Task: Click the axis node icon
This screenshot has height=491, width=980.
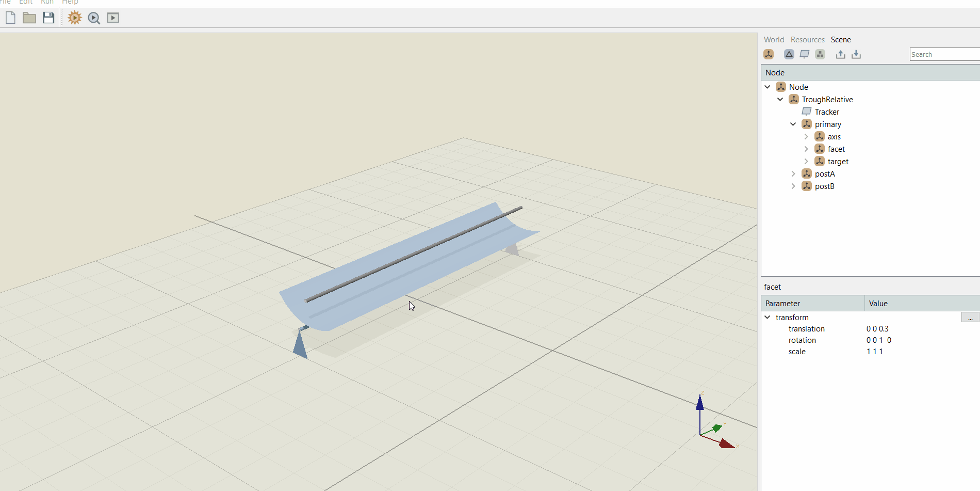Action: click(x=820, y=136)
